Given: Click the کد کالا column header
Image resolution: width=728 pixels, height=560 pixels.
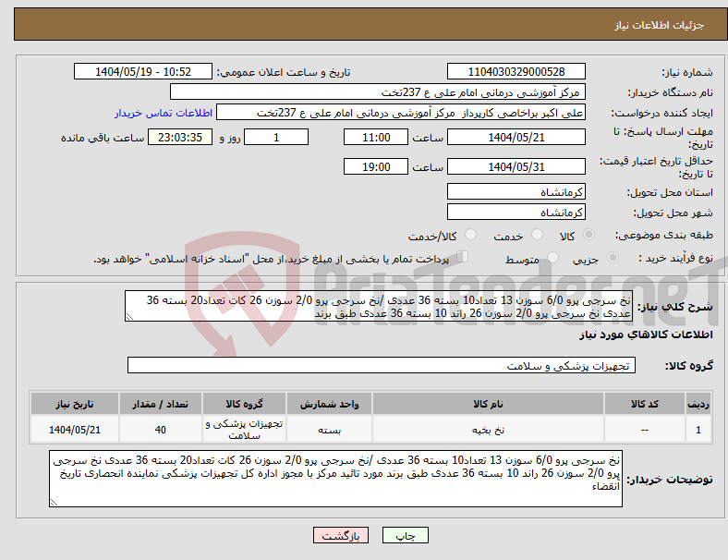Looking at the screenshot, I should (x=645, y=404).
